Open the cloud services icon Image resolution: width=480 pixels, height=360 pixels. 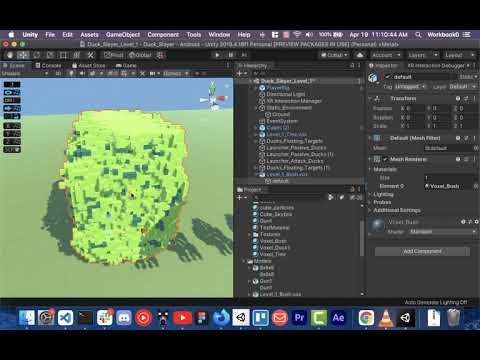pos(360,55)
